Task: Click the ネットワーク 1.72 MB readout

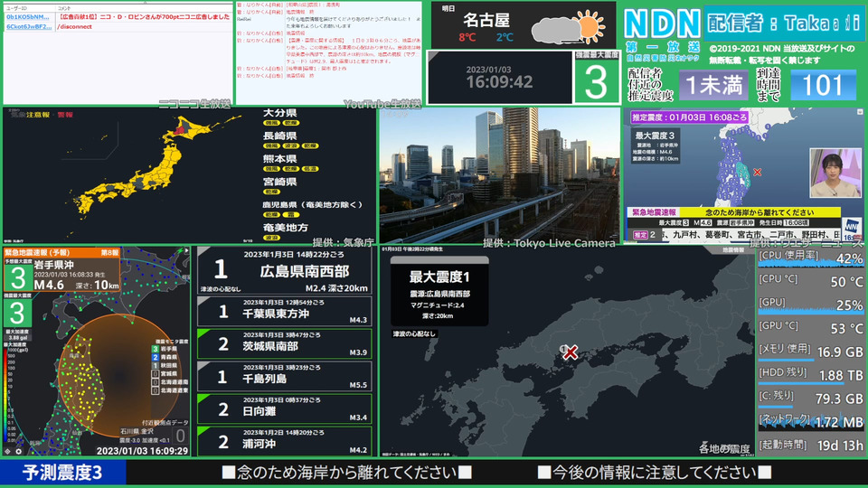Action: 810,422
